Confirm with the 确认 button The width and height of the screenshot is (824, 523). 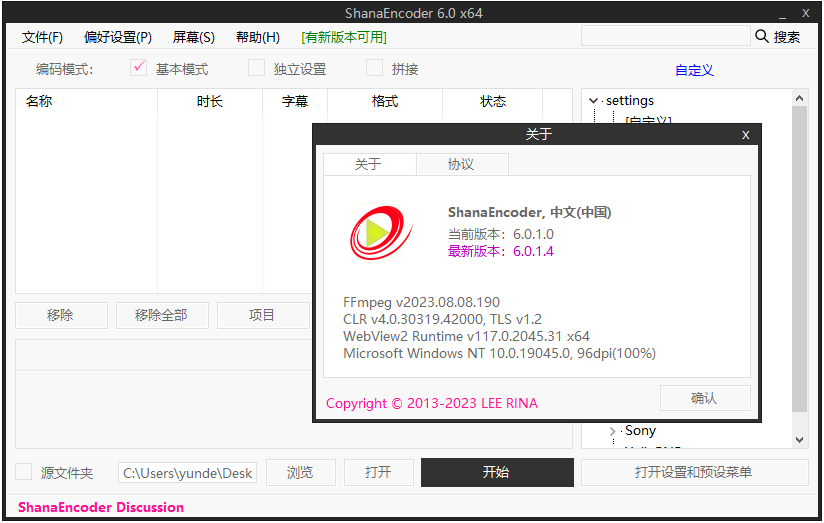tap(705, 398)
